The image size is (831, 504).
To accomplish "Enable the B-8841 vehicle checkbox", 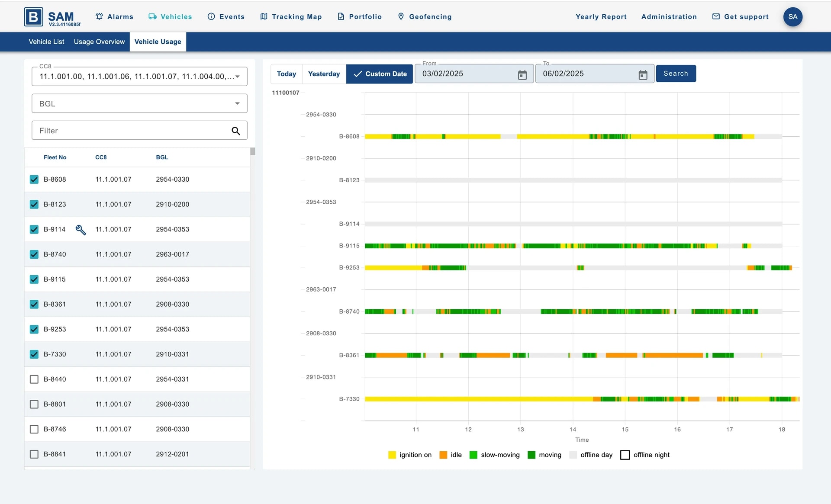I will 34,454.
